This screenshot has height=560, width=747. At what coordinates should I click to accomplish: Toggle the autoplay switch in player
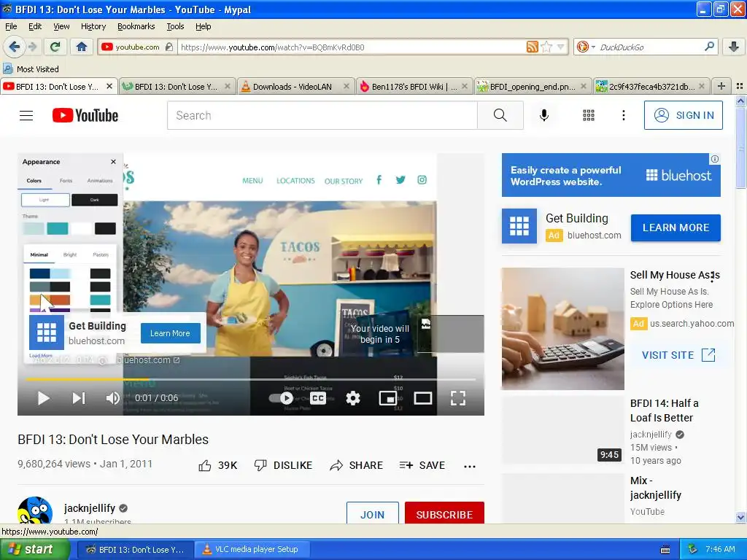point(281,398)
